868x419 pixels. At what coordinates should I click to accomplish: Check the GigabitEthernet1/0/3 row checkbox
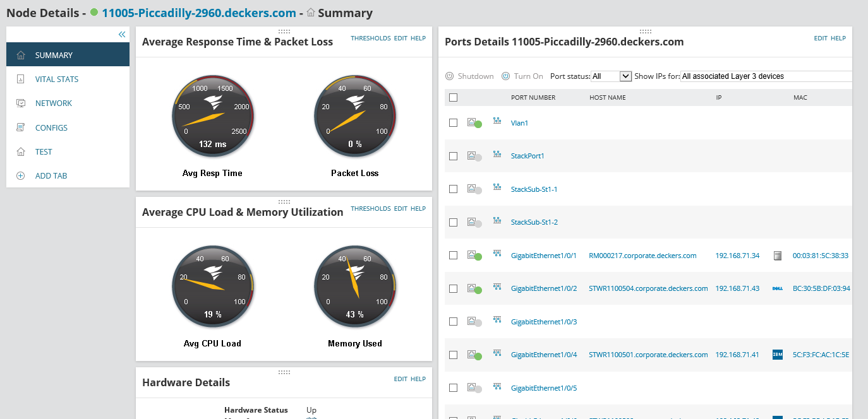pyautogui.click(x=453, y=322)
